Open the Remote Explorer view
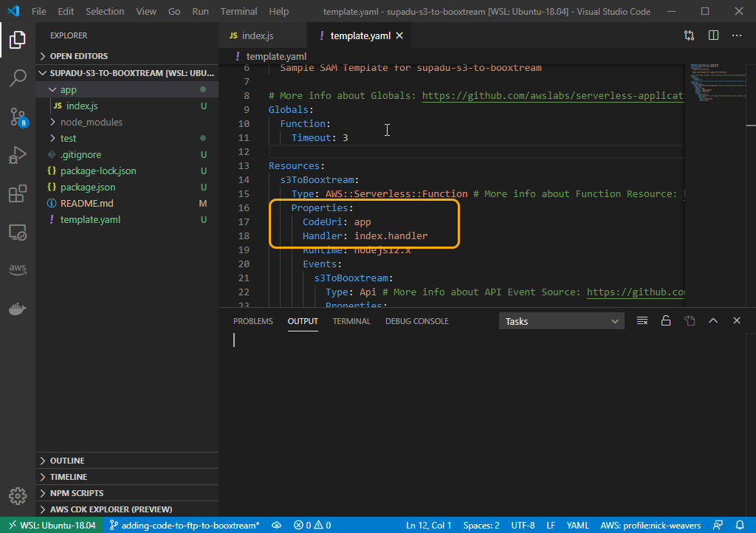 tap(18, 233)
